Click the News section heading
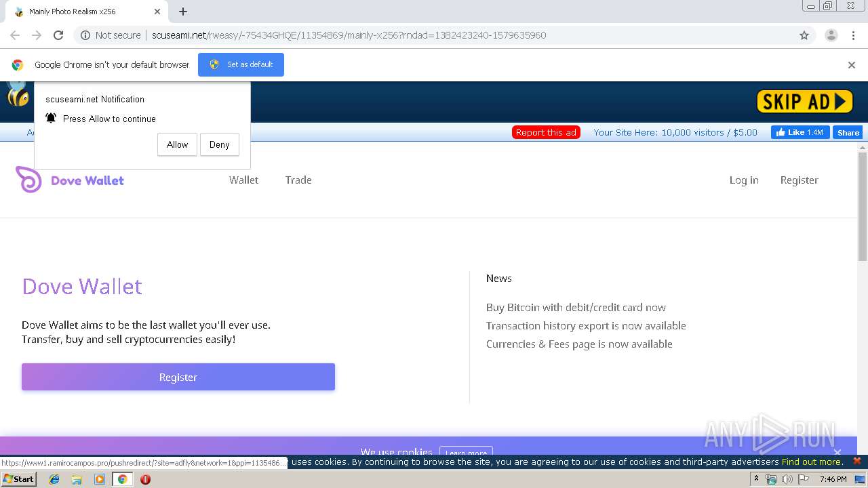The image size is (868, 488). [x=499, y=279]
